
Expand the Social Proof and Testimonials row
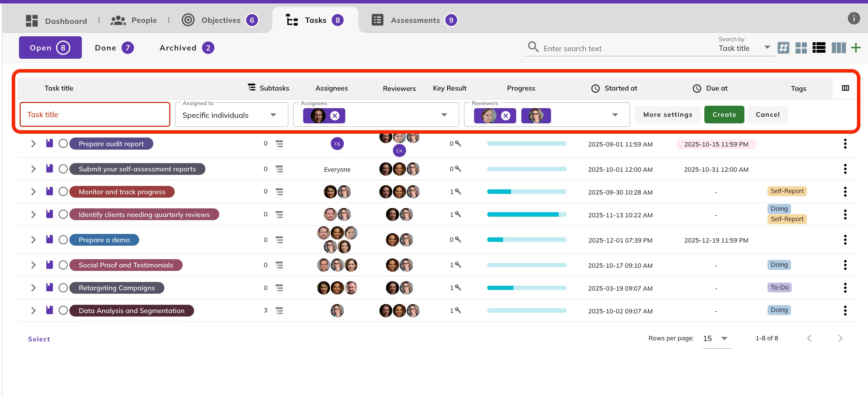pyautogui.click(x=33, y=265)
